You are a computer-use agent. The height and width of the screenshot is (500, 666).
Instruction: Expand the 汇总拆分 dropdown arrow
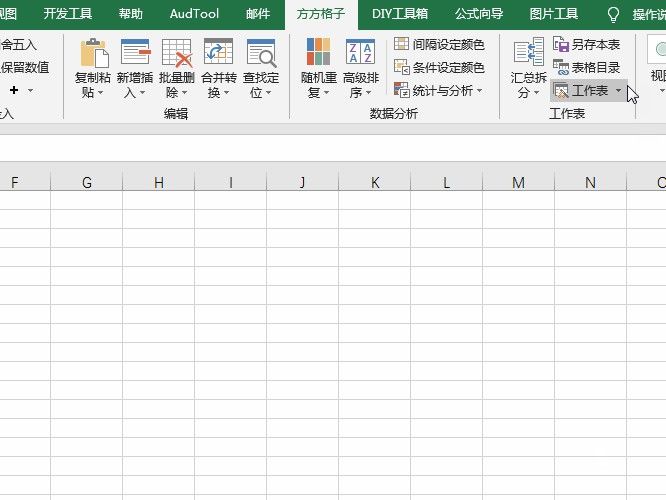pos(536,92)
